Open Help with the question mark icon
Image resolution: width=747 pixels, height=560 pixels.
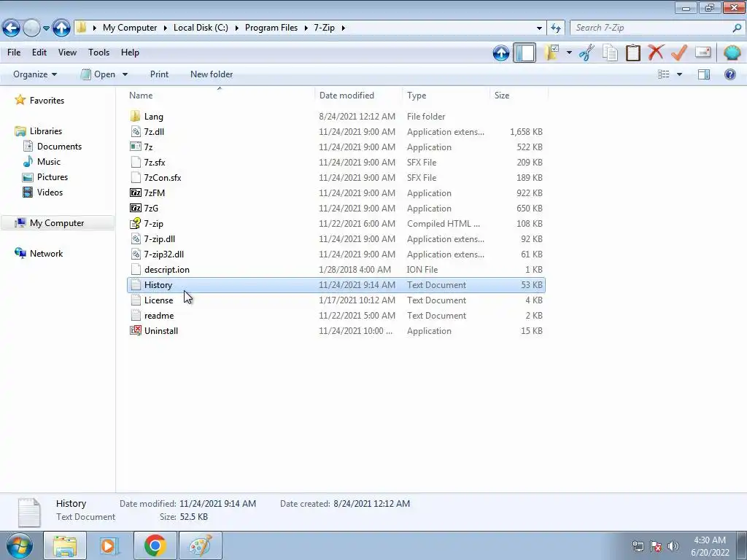coord(729,74)
